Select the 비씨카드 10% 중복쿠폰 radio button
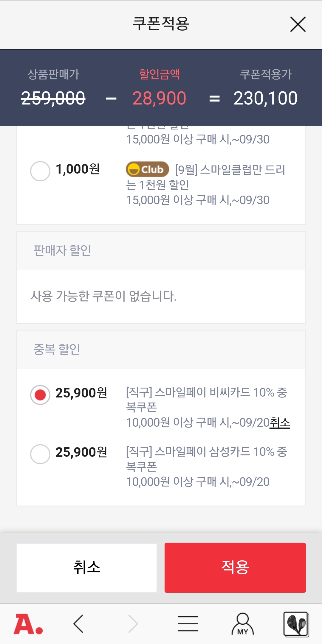 [40, 395]
